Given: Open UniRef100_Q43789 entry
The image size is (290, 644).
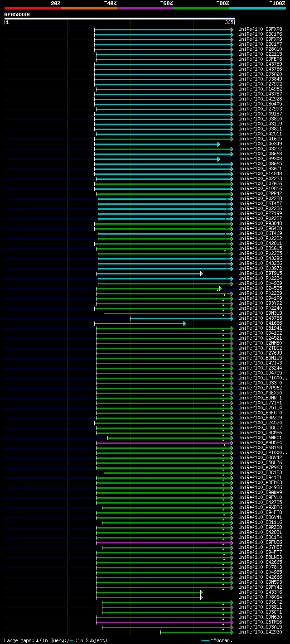Looking at the screenshot, I should 260,64.
